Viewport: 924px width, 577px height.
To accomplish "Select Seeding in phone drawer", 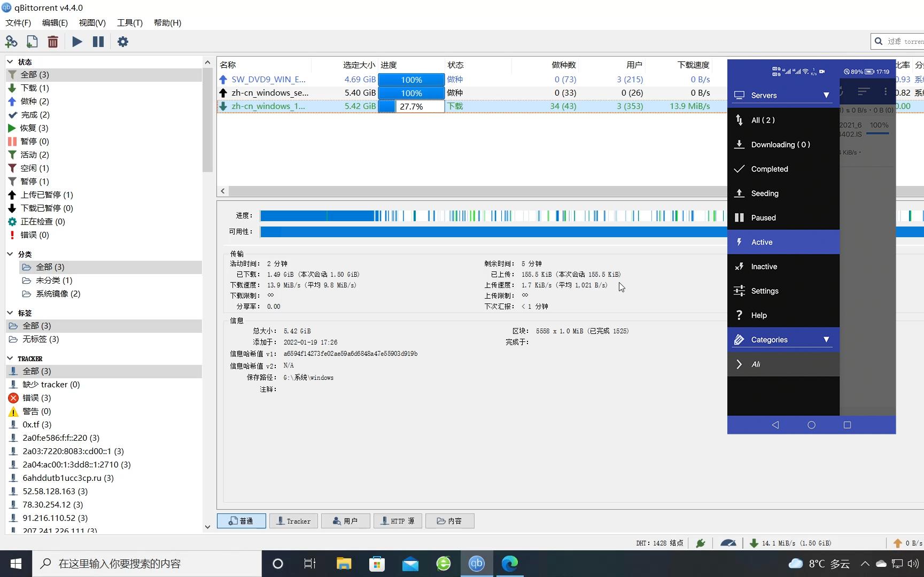I will tap(783, 193).
